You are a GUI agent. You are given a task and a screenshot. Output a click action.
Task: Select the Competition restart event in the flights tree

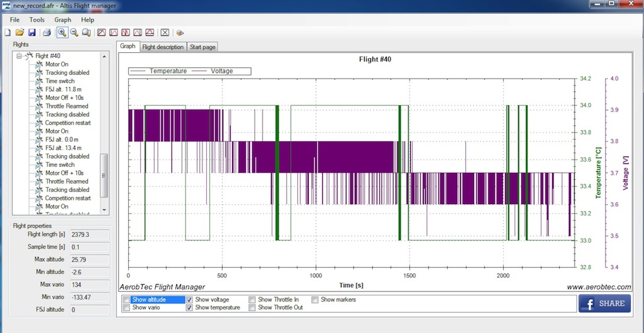(67, 123)
